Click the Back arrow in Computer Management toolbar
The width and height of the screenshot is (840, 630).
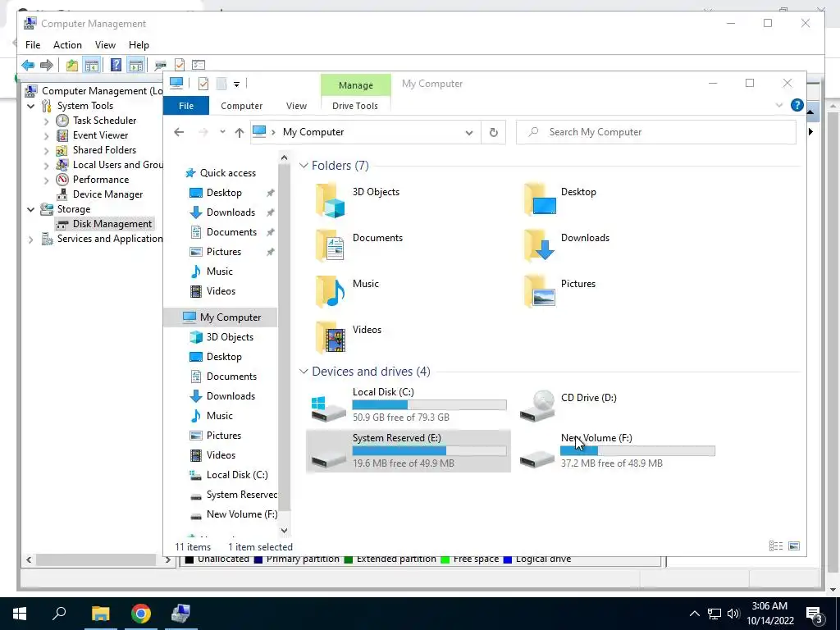click(x=28, y=66)
